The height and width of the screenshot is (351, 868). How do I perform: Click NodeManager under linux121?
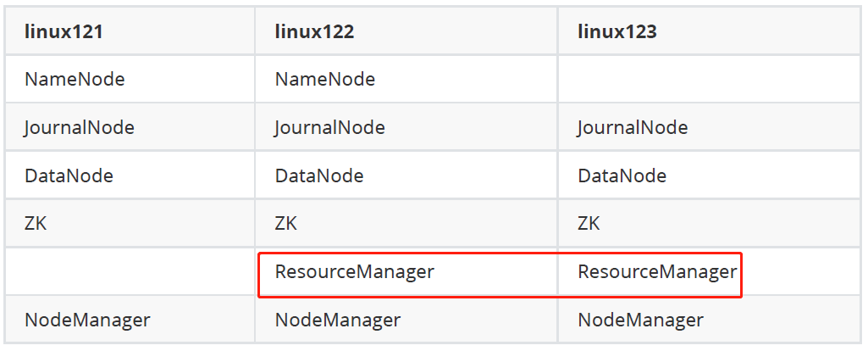pyautogui.click(x=87, y=320)
